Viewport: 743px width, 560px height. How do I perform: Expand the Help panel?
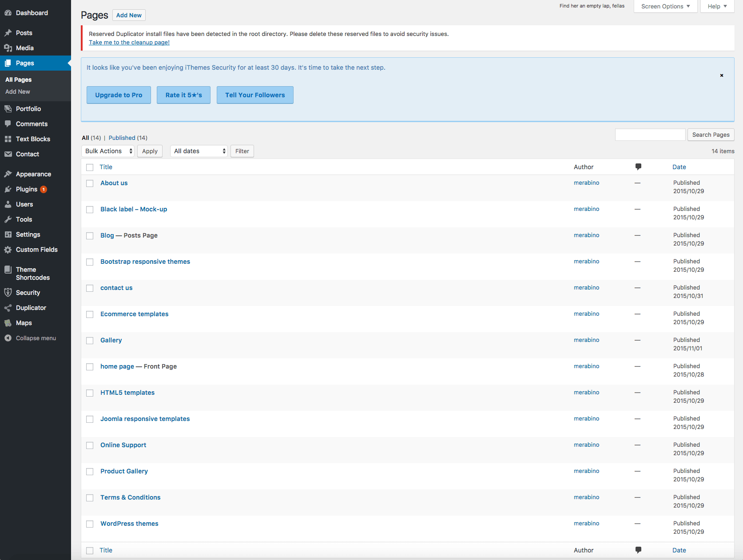click(x=717, y=6)
